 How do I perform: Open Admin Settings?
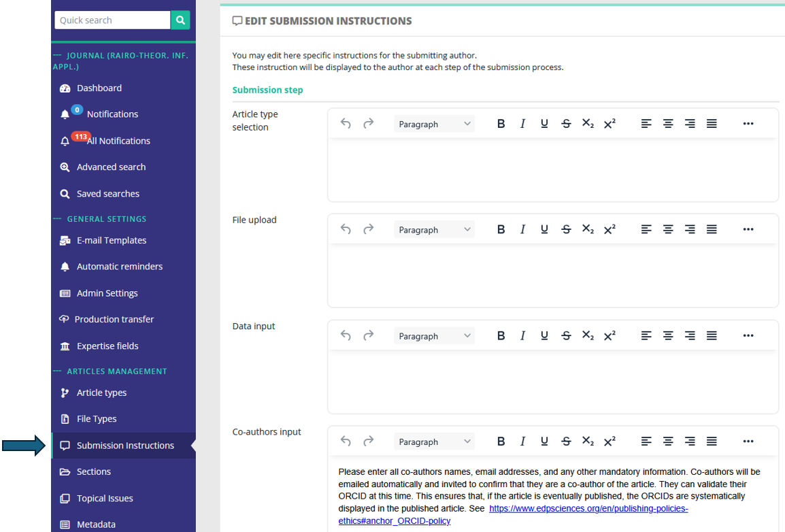point(107,293)
